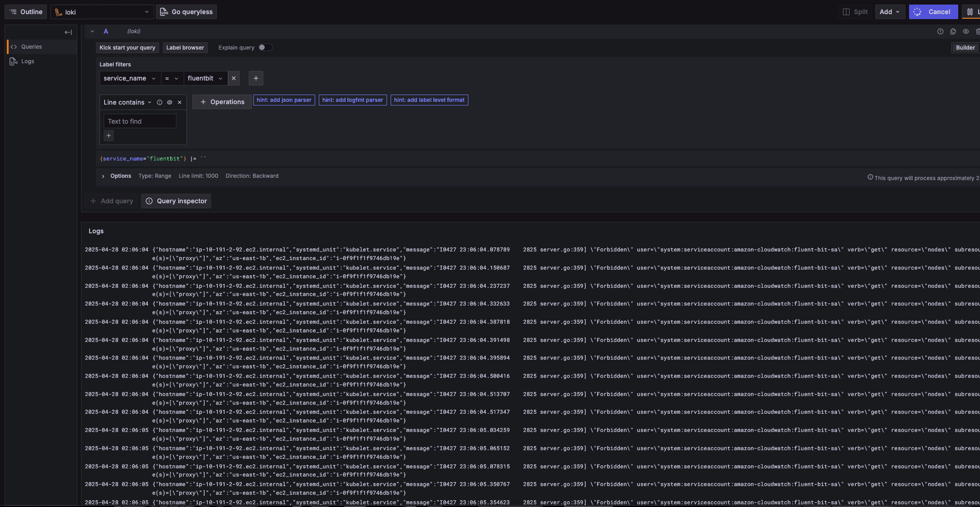Viewport: 980px width, 507px height.
Task: Add another line filter text plus
Action: (109, 136)
